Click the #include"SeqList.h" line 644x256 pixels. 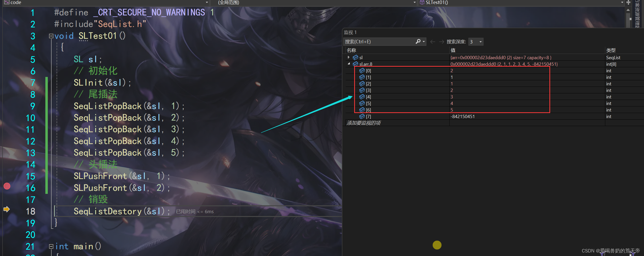pyautogui.click(x=100, y=24)
